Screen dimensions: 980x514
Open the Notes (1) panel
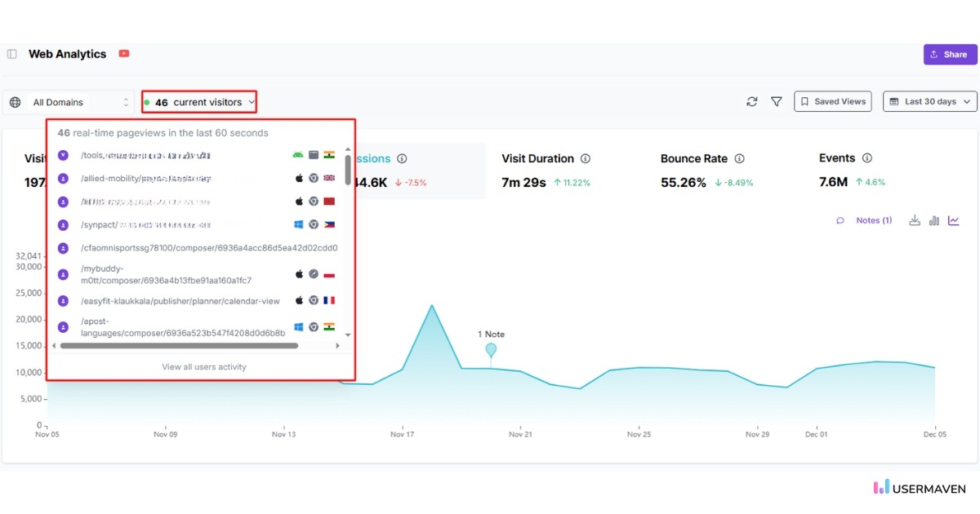(873, 220)
